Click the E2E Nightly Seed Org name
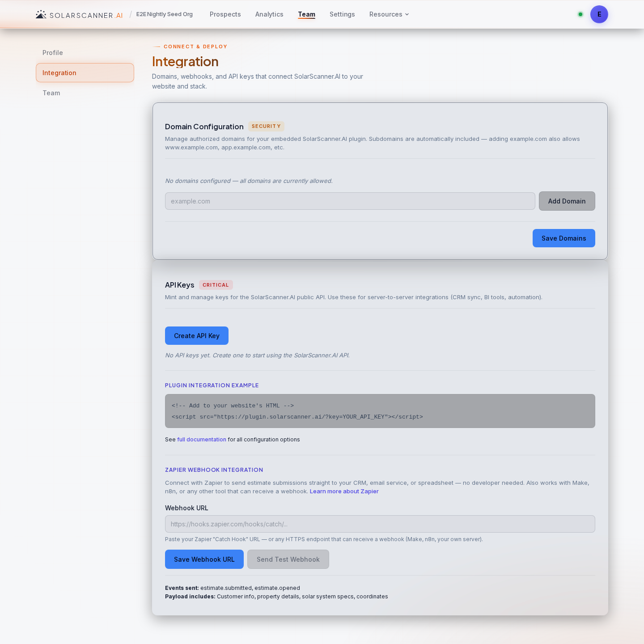This screenshot has width=644, height=644. 165,14
